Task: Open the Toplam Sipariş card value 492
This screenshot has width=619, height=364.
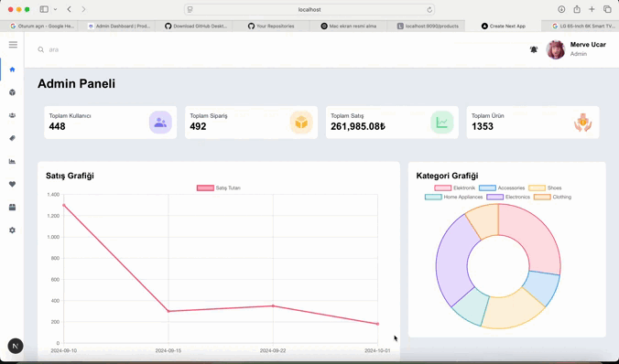Action: (x=198, y=126)
